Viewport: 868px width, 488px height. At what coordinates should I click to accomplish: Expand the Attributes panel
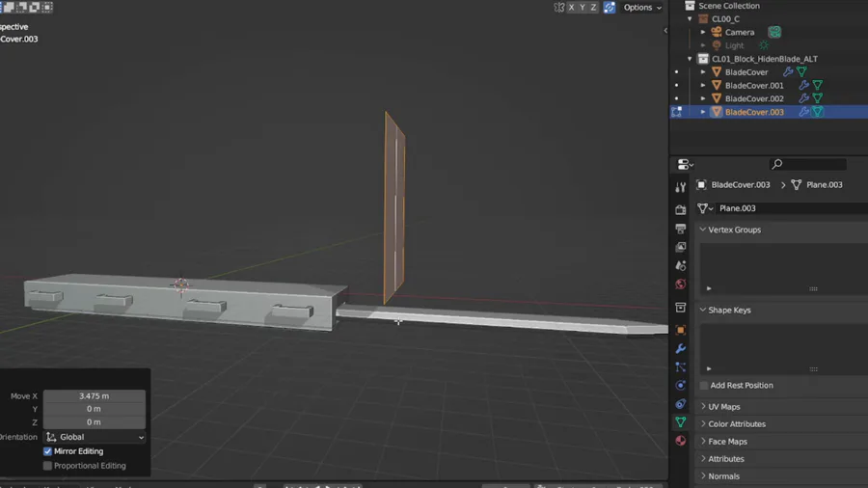(703, 459)
